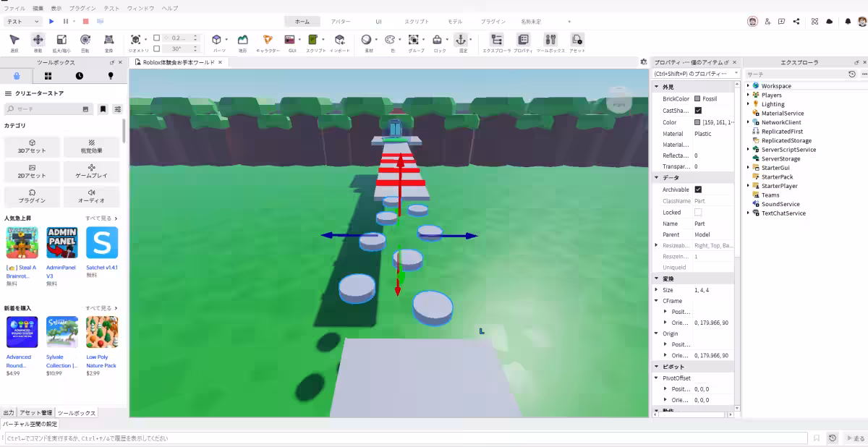This screenshot has width=868, height=447.
Task: Open the テスト mode dropdown
Action: coord(23,22)
